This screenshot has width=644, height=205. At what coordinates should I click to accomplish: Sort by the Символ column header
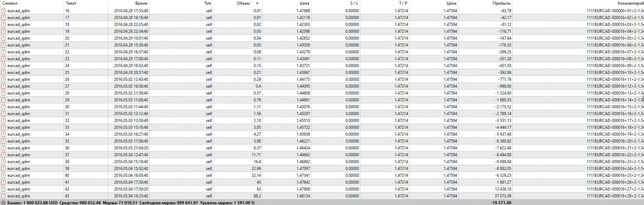[10, 3]
